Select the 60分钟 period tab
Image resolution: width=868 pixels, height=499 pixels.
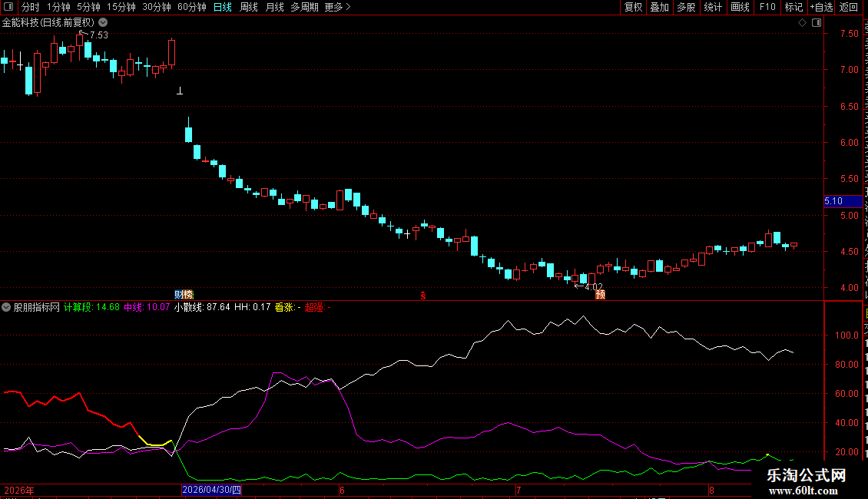click(192, 7)
